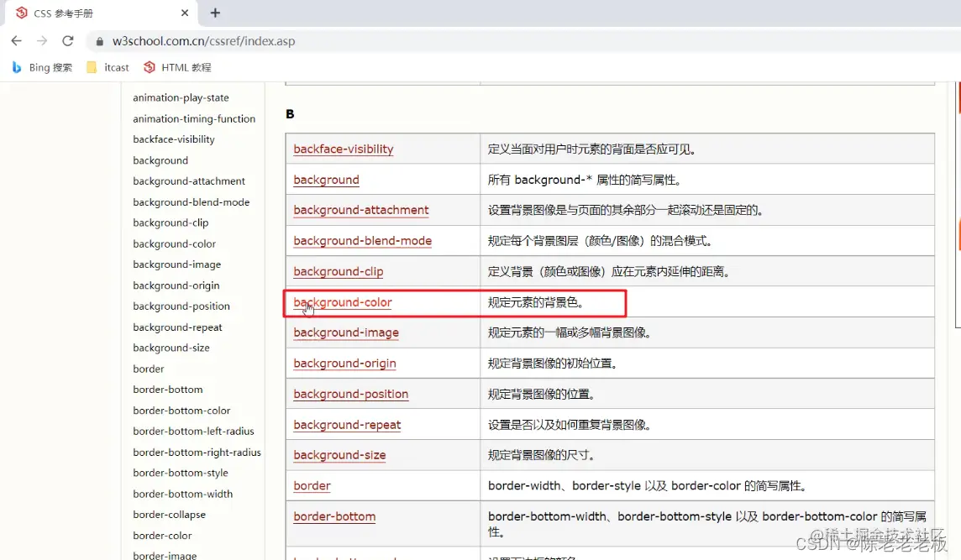The width and height of the screenshot is (961, 560).
Task: Select border-collapse in sidebar
Action: (x=169, y=514)
